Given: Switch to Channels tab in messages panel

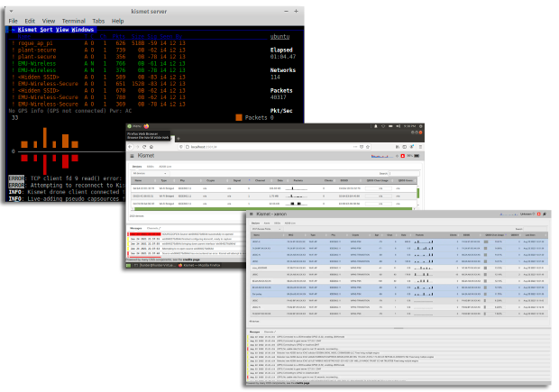Looking at the screenshot, I should click(154, 228).
